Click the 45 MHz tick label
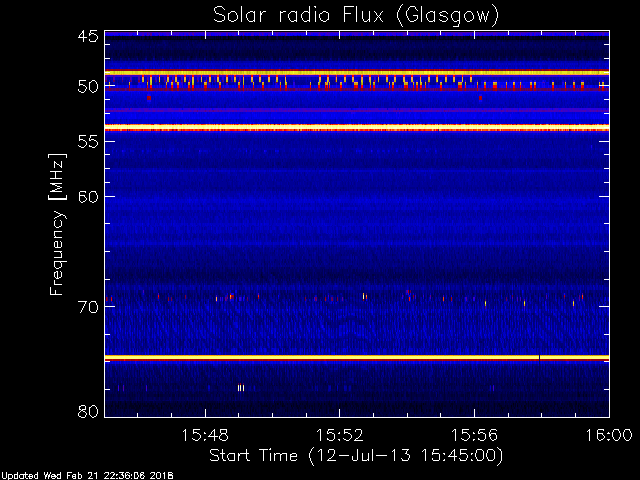Viewport: 640px width, 480px height. (x=88, y=36)
